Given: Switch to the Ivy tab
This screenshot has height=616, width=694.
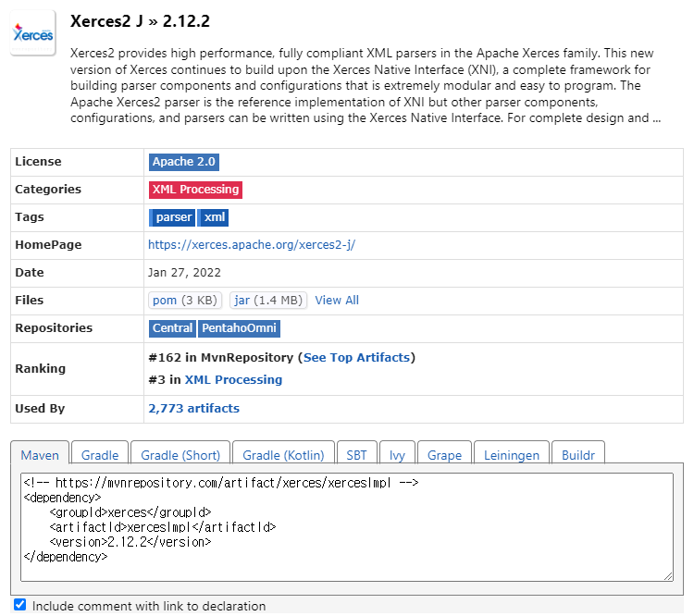Looking at the screenshot, I should [398, 452].
